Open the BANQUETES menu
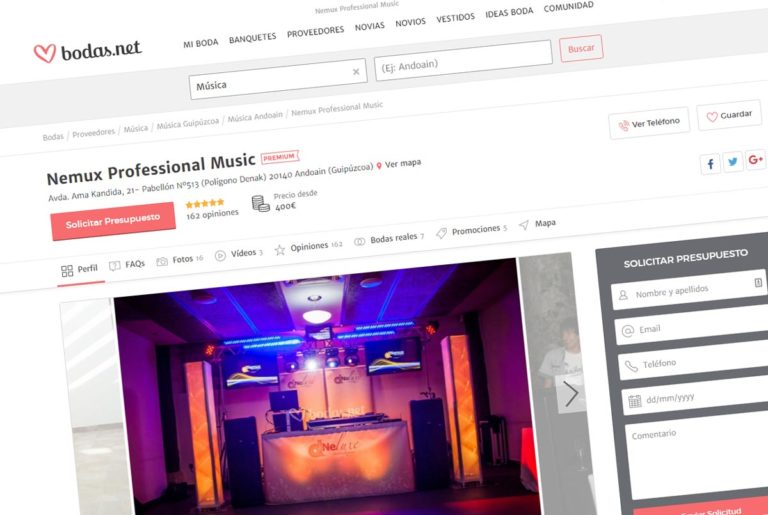The image size is (768, 515). [x=253, y=38]
